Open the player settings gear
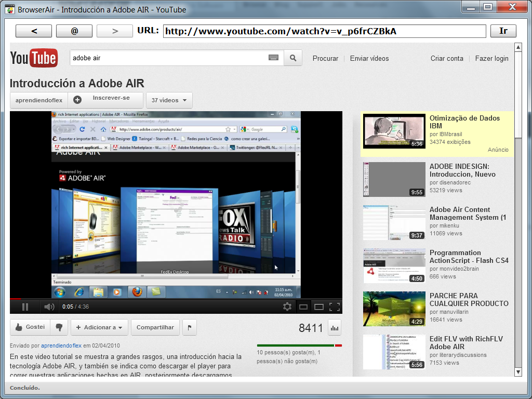The width and height of the screenshot is (532, 399). coord(287,307)
